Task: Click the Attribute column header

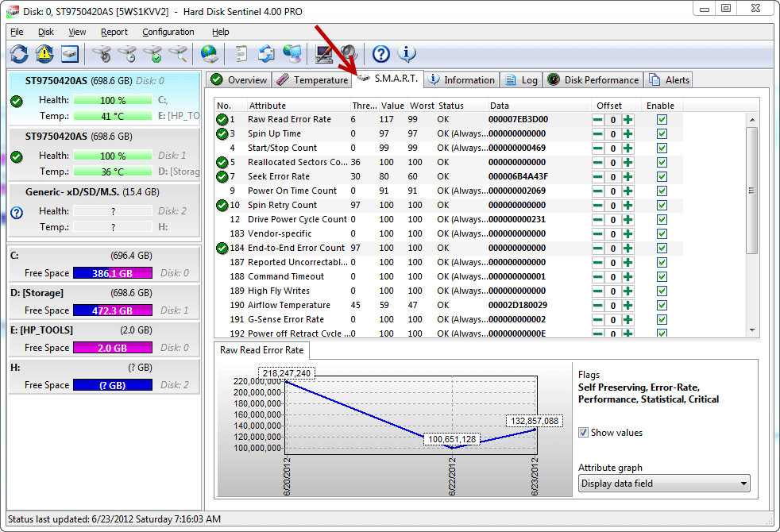Action: [299, 106]
